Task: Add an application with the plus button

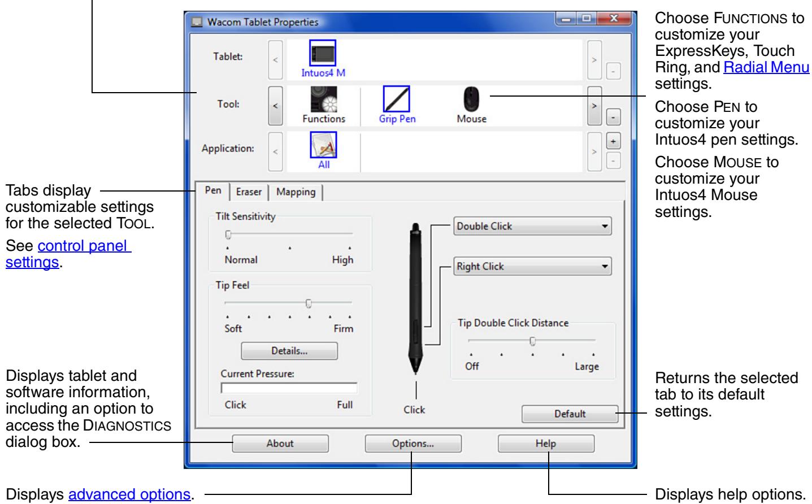Action: point(613,141)
